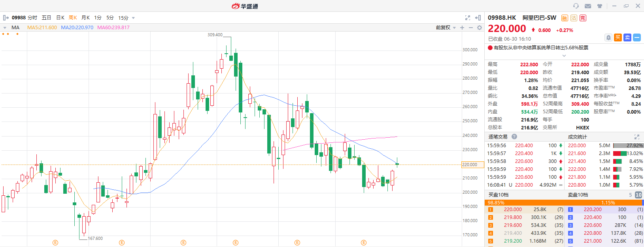Open chart settings gear icon
Viewport: 644px width, 247px height.
480,28
